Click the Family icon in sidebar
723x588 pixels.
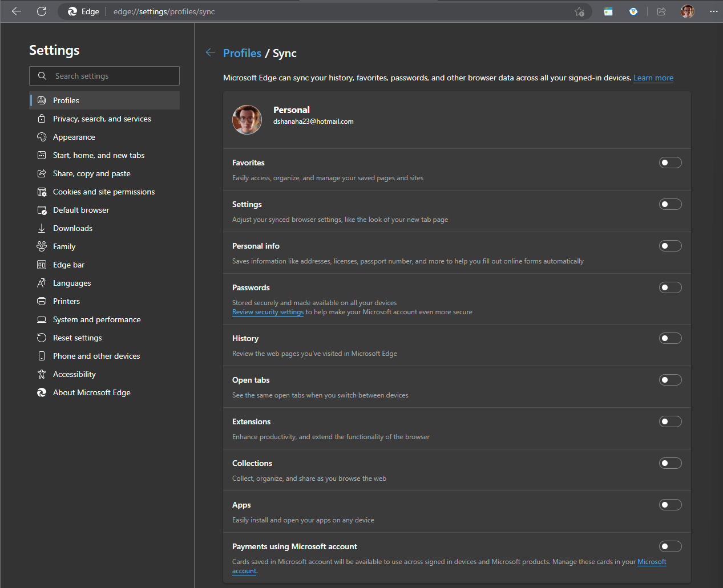(42, 246)
